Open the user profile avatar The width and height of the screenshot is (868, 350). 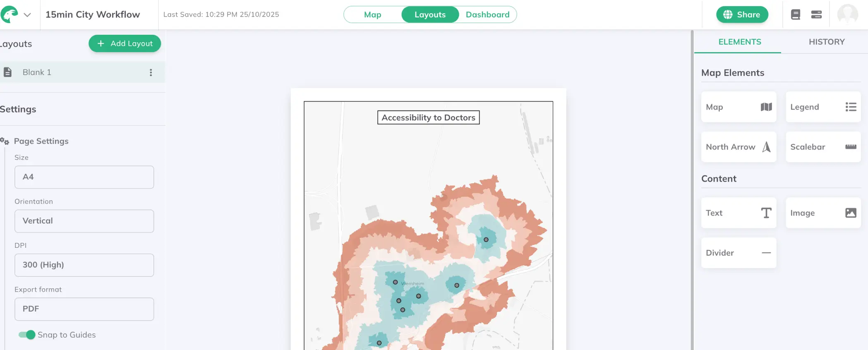coord(848,14)
